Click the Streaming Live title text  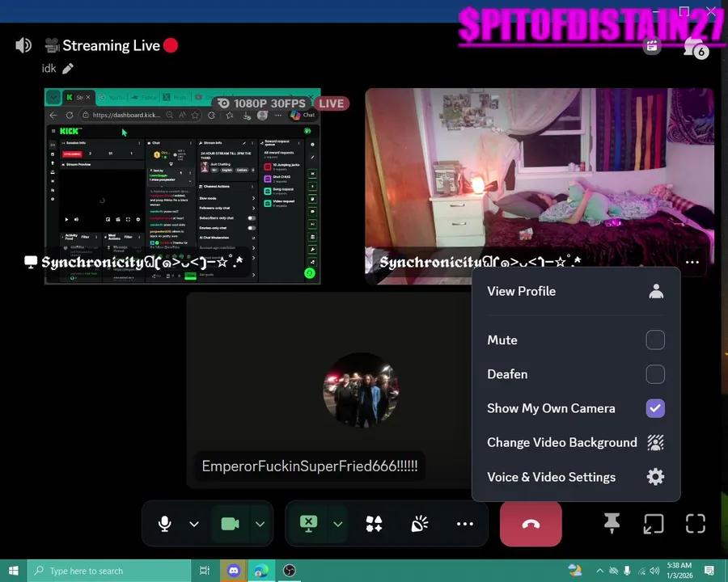tap(111, 45)
